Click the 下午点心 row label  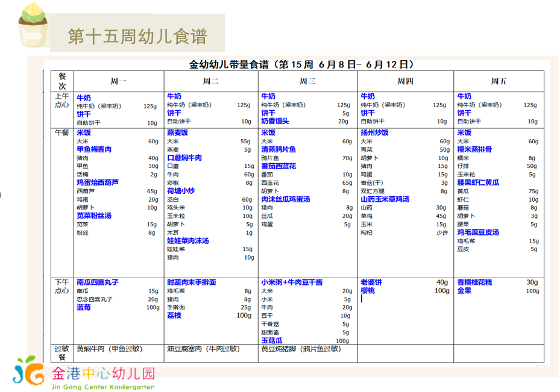61,287
